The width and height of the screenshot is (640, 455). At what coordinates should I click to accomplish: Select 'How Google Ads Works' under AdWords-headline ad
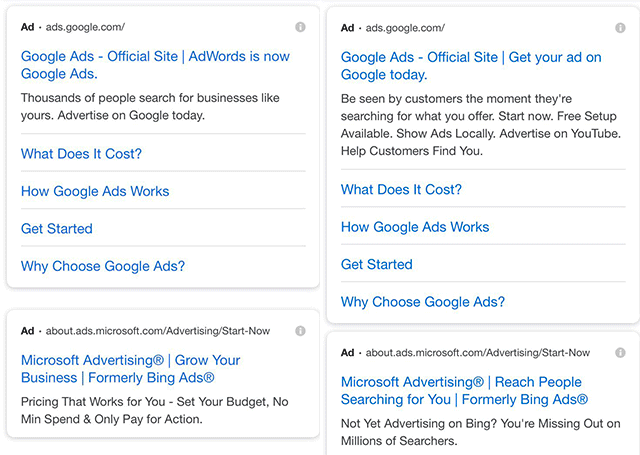[x=95, y=191]
